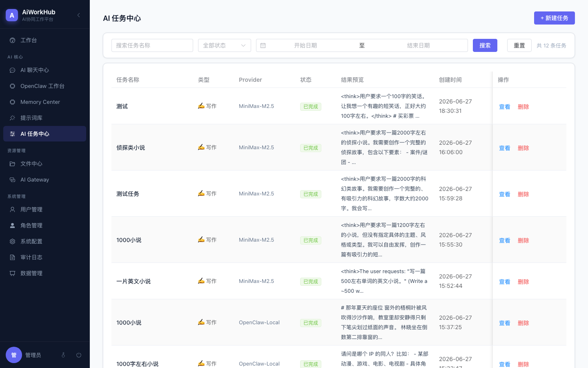
Task: Click the 用户管理 user icon
Action: (12, 209)
